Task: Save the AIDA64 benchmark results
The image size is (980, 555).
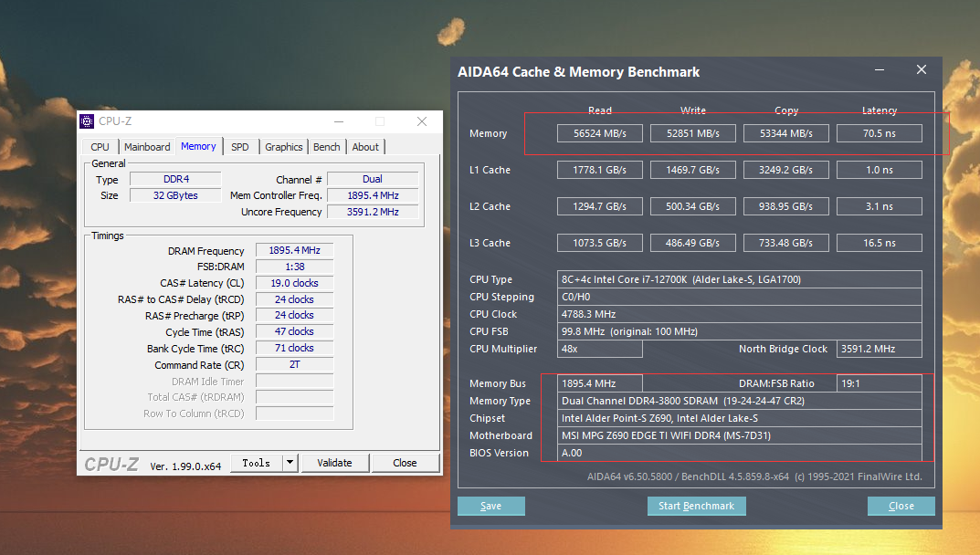Action: (491, 506)
